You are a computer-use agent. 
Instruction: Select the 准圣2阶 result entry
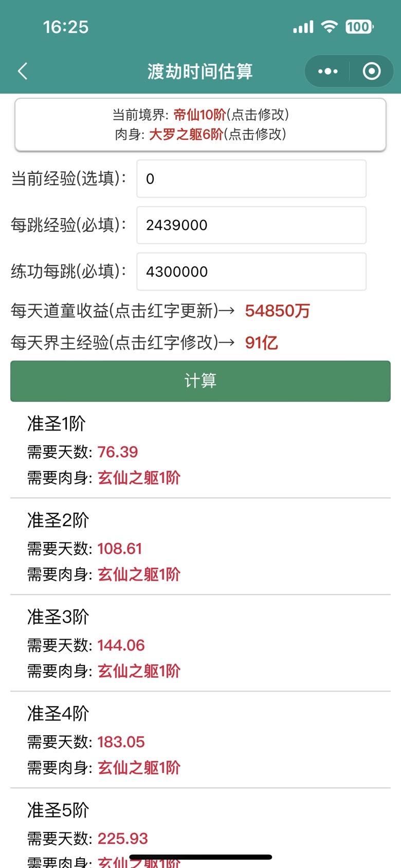200,547
